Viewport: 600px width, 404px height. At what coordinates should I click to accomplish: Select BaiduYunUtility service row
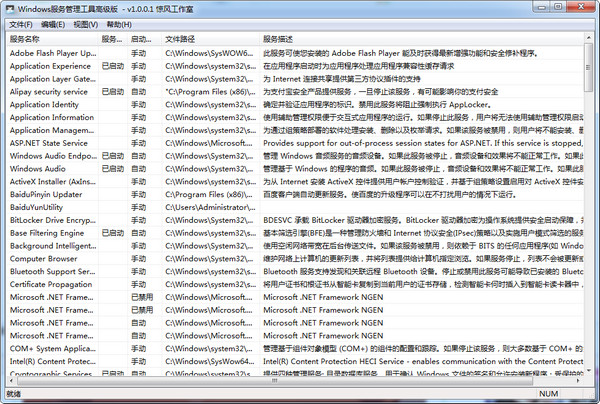36,207
